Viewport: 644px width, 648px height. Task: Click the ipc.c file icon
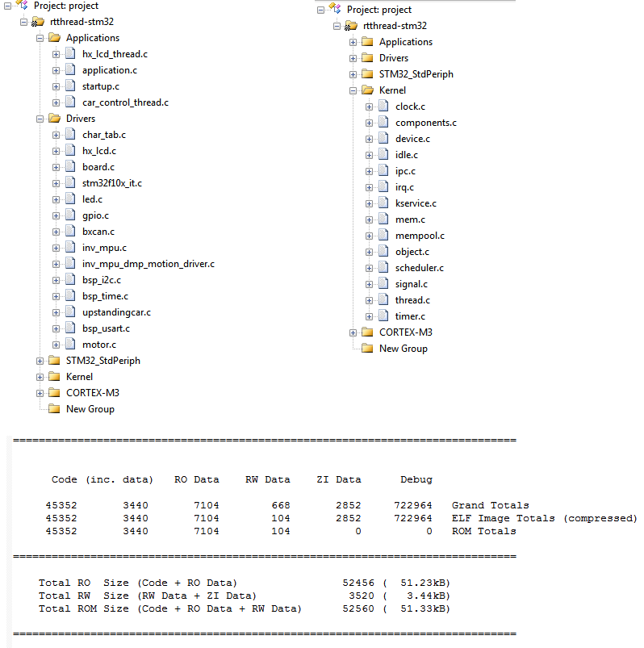384,171
